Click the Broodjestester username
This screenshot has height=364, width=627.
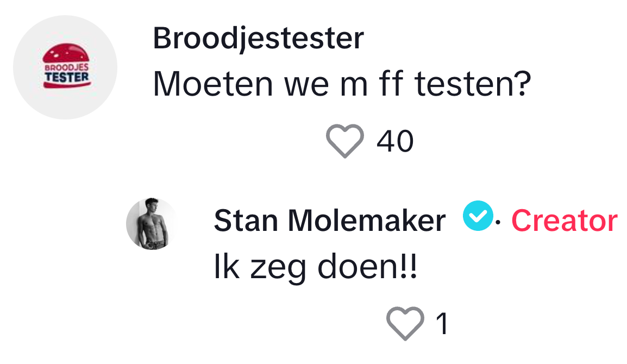click(x=258, y=39)
